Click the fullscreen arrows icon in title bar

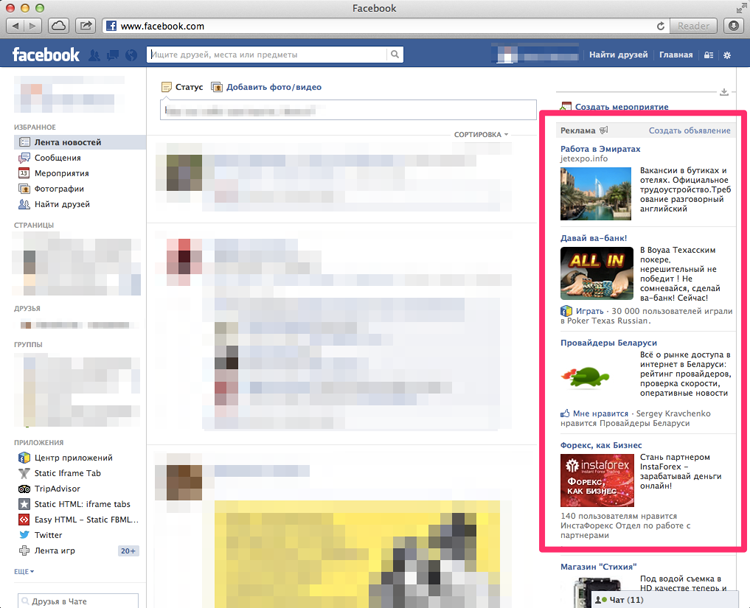[x=741, y=8]
